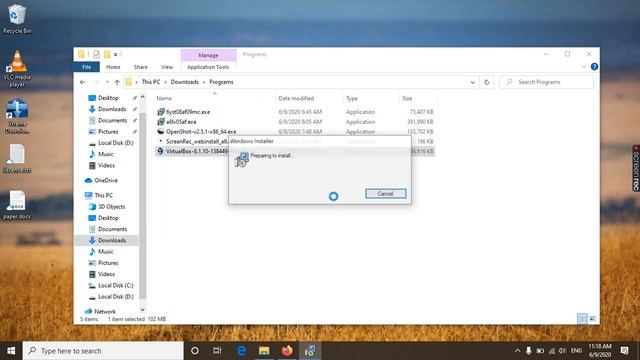Click the installer taskbar icon

coord(310,351)
